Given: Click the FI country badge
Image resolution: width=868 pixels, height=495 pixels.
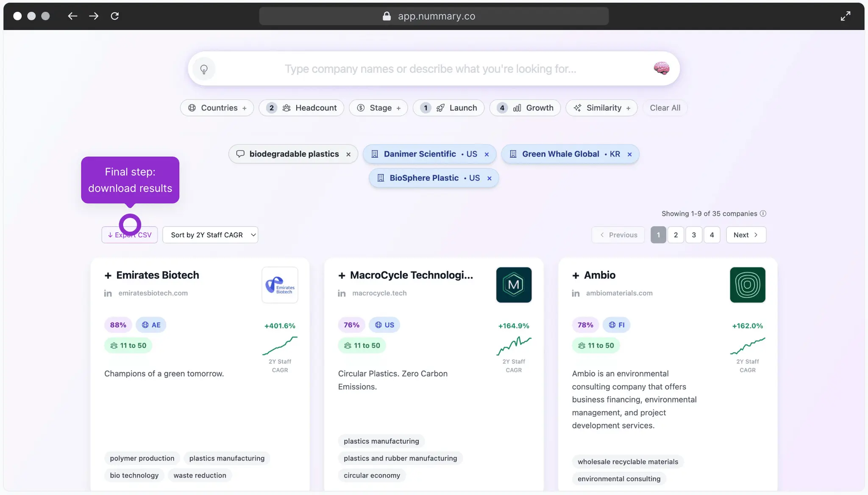Looking at the screenshot, I should [617, 325].
